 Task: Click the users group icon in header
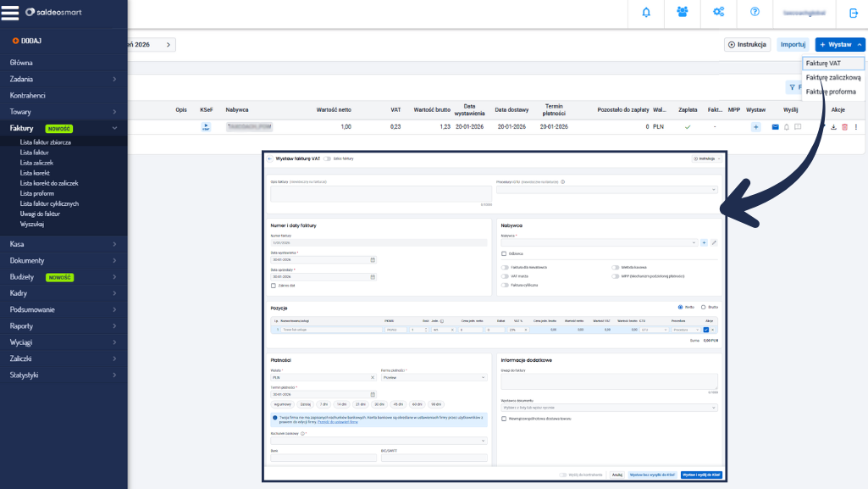coord(683,12)
